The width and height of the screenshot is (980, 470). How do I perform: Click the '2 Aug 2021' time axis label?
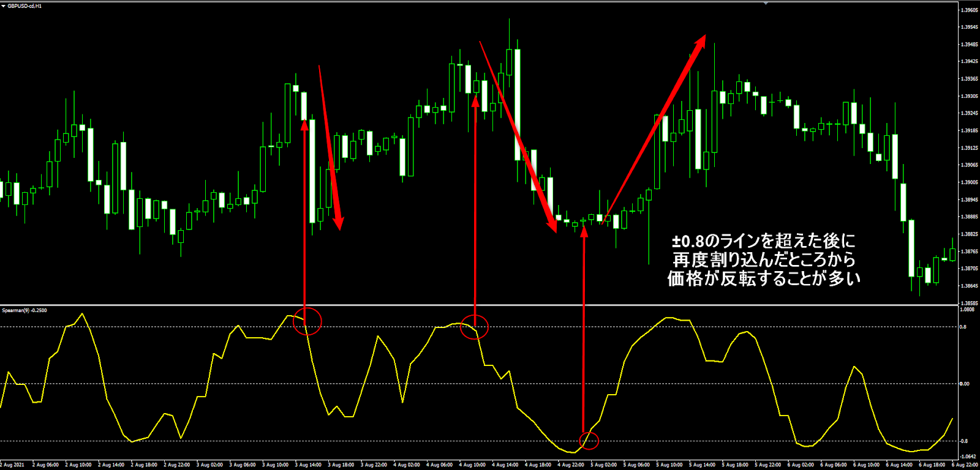pos(12,465)
